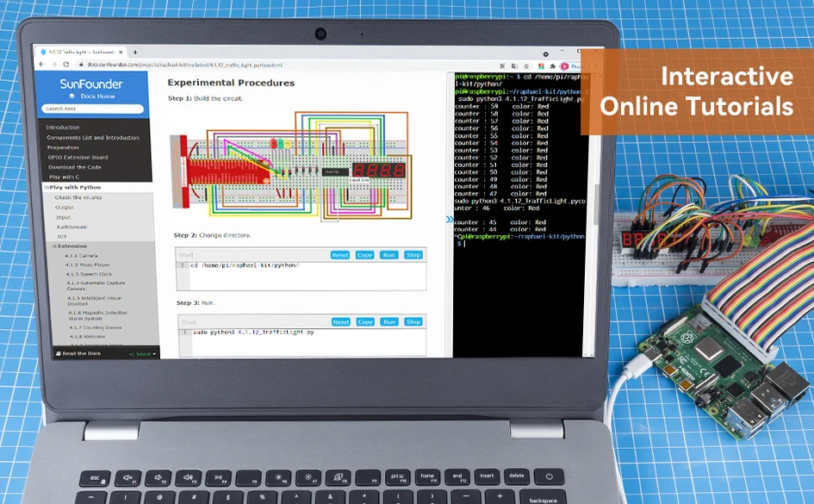The image size is (814, 504).
Task: Toggle the Extension section in the sidebar
Action: 55,246
